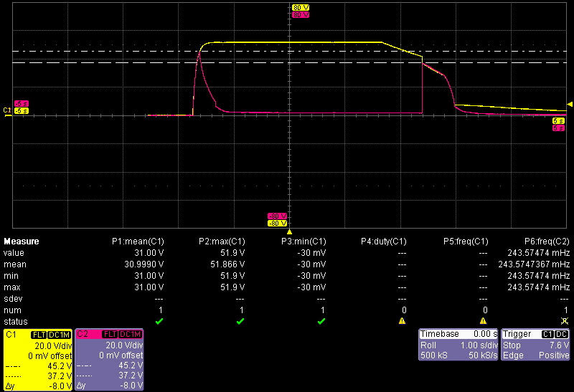This screenshot has width=574, height=392.
Task: Click the yellow trigger delay triangle below grid
Action: [288, 232]
